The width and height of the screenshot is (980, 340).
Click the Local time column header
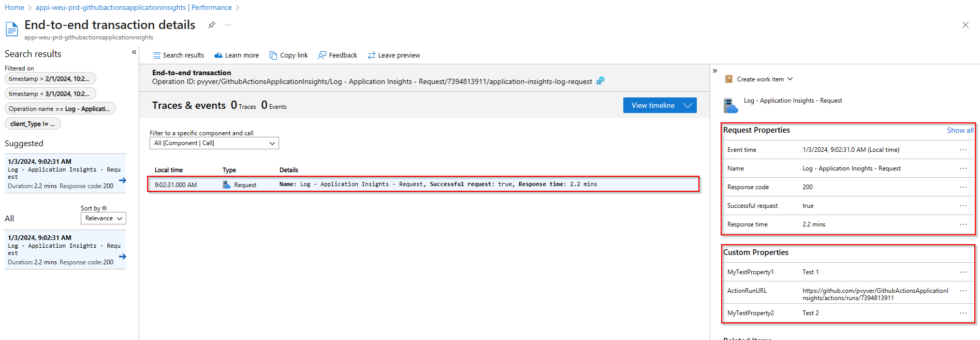coord(169,170)
